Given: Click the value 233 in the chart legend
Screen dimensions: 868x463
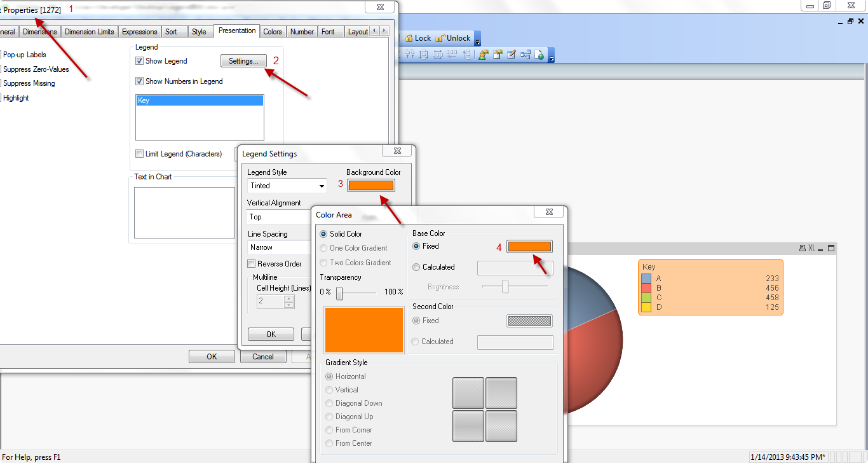Looking at the screenshot, I should 772,279.
